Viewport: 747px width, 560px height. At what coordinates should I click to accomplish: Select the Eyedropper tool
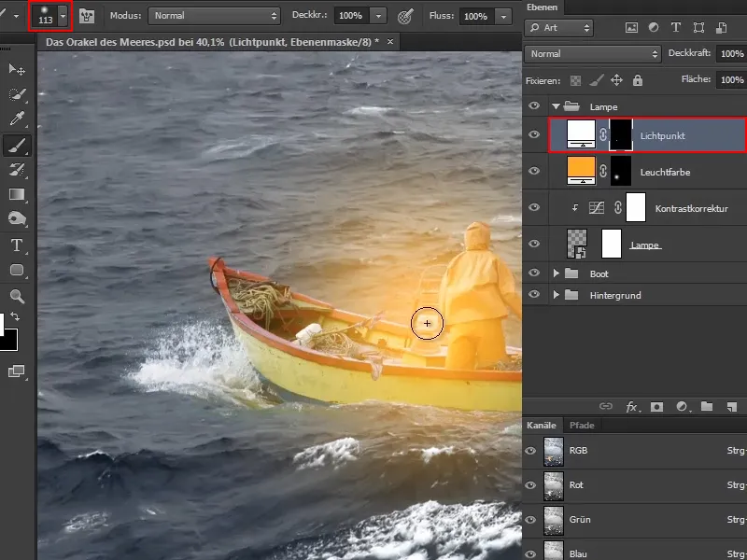[x=17, y=119]
